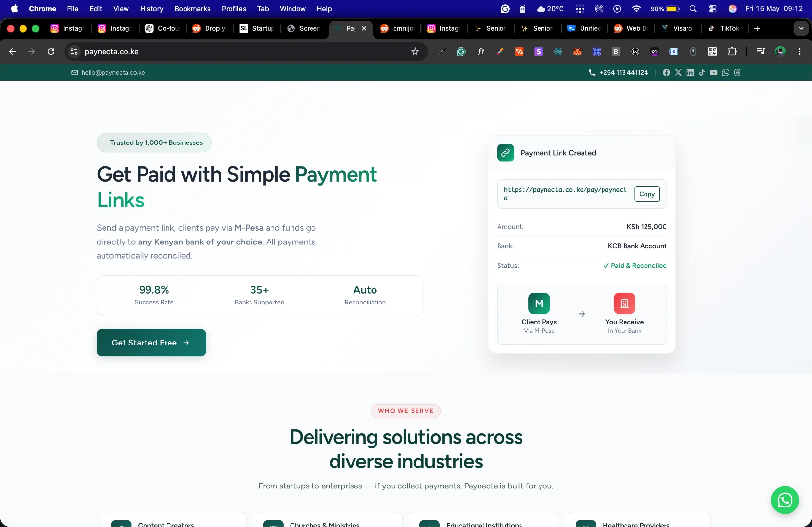
Task: Open Paynecta X (Twitter) profile icon
Action: click(x=678, y=72)
